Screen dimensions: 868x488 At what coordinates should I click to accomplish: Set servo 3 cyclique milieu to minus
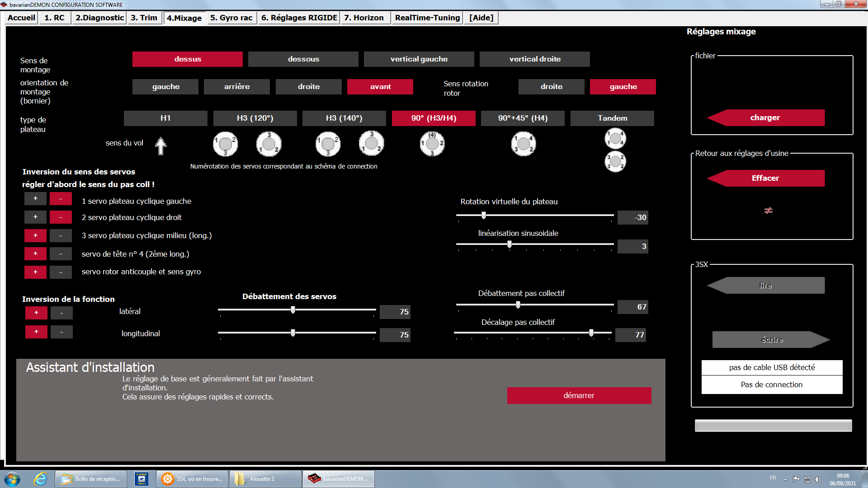61,235
